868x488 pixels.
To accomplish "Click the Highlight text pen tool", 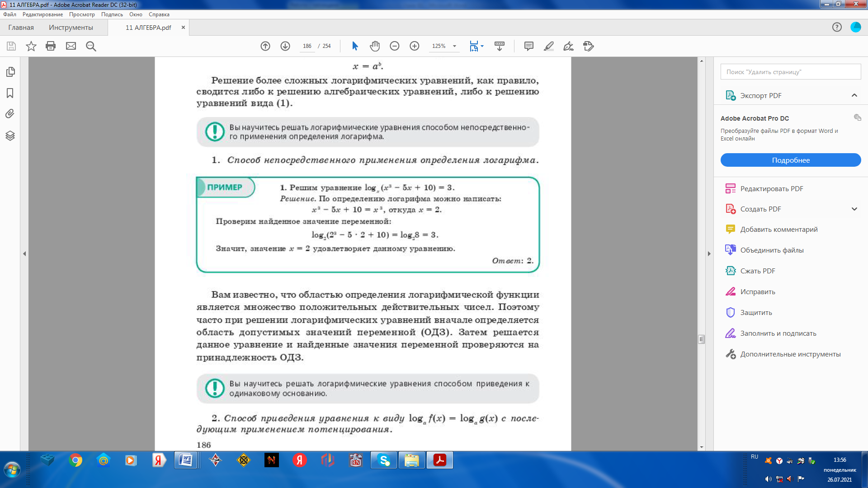I will [x=549, y=46].
